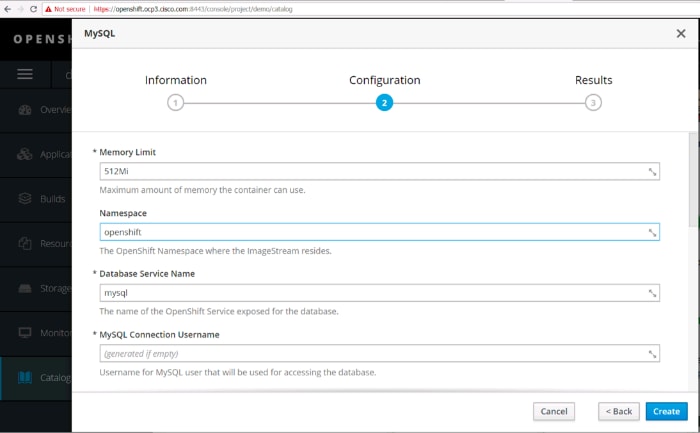Click the browser back arrow

tap(8, 9)
